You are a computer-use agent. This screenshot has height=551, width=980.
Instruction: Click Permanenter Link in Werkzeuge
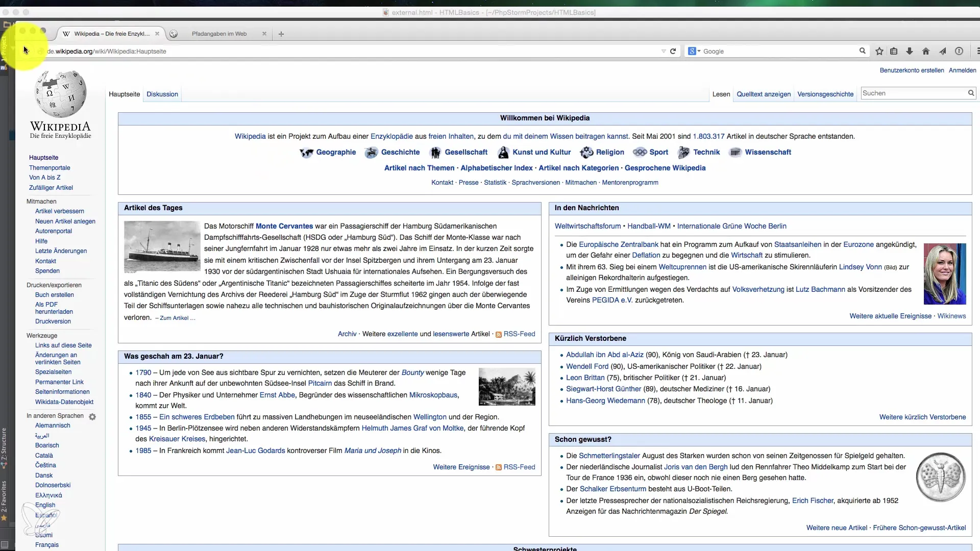pos(59,382)
